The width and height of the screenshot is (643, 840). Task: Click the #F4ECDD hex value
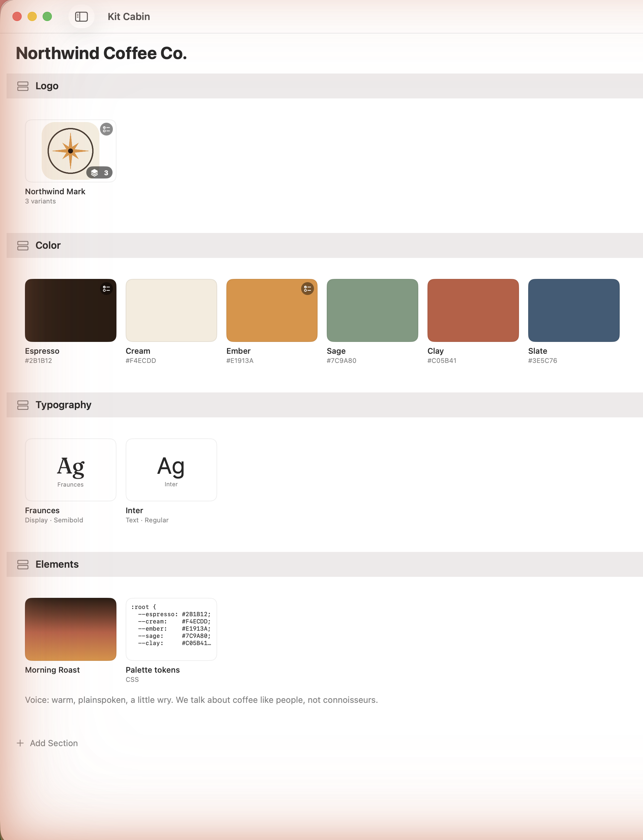[x=141, y=361]
